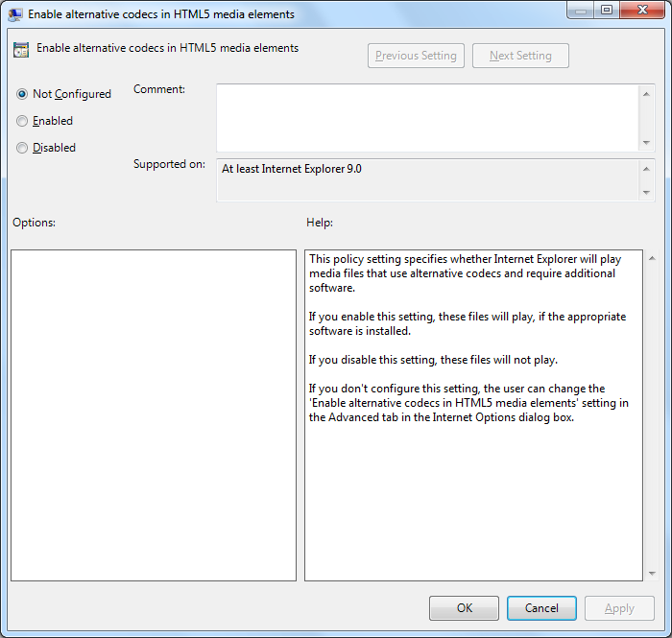The height and width of the screenshot is (638, 672).
Task: Click the empty Options pane
Action: 154,414
